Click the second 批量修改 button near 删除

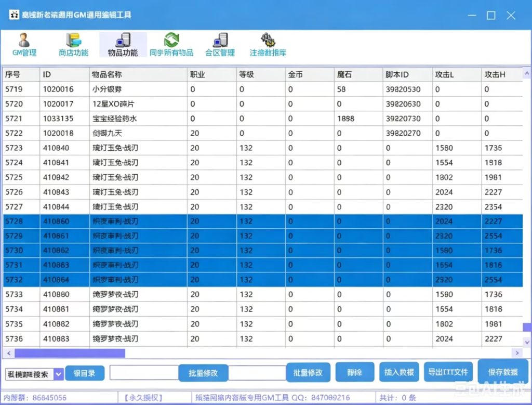coord(308,372)
